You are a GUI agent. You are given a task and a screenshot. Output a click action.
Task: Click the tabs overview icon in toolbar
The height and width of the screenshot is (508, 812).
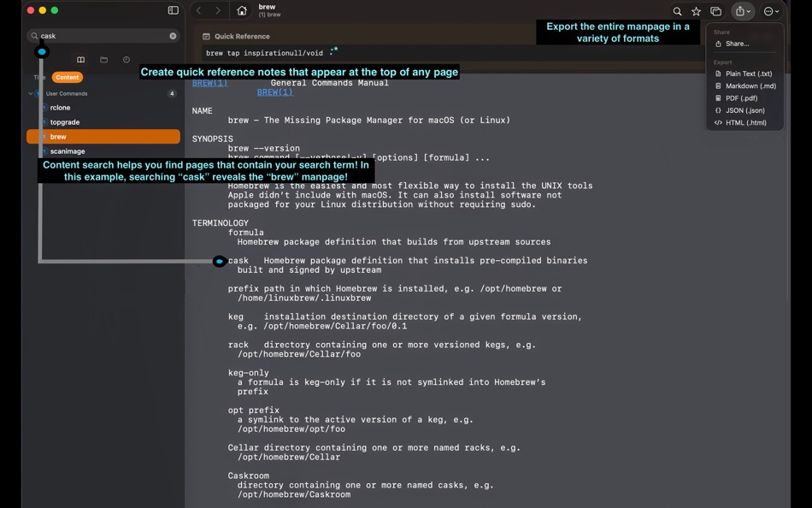click(716, 11)
